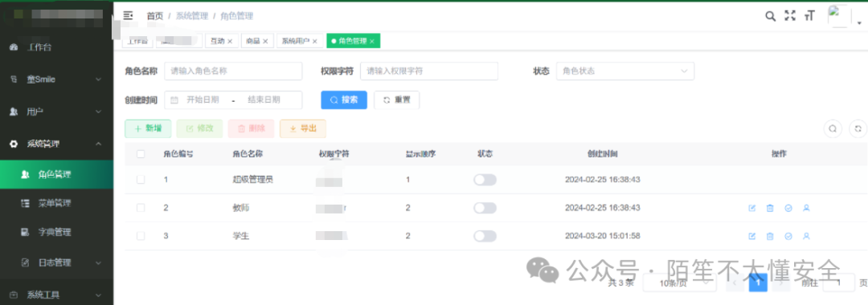Expand the 系统工具 sidebar submenu

click(56, 295)
